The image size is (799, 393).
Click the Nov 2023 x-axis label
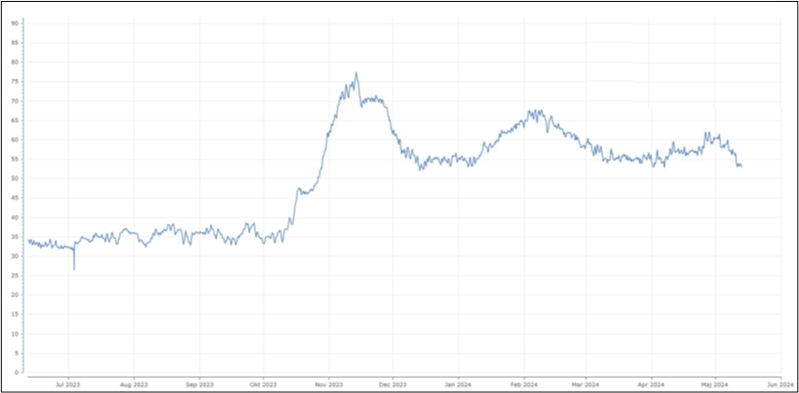[329, 383]
